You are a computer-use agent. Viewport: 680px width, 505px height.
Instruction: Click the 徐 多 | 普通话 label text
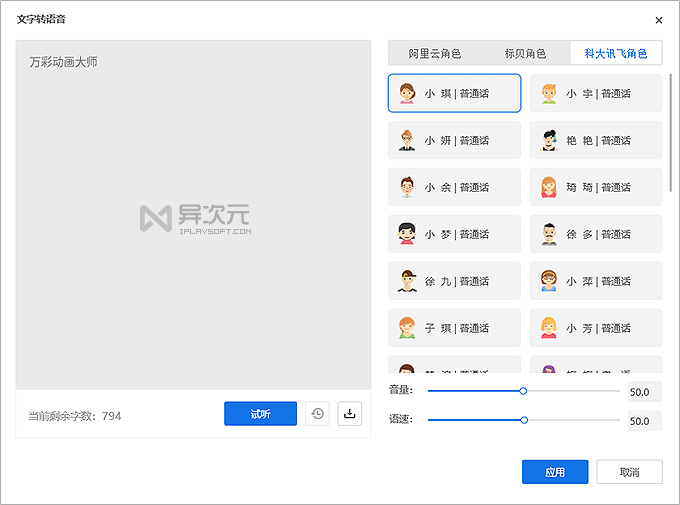(598, 234)
